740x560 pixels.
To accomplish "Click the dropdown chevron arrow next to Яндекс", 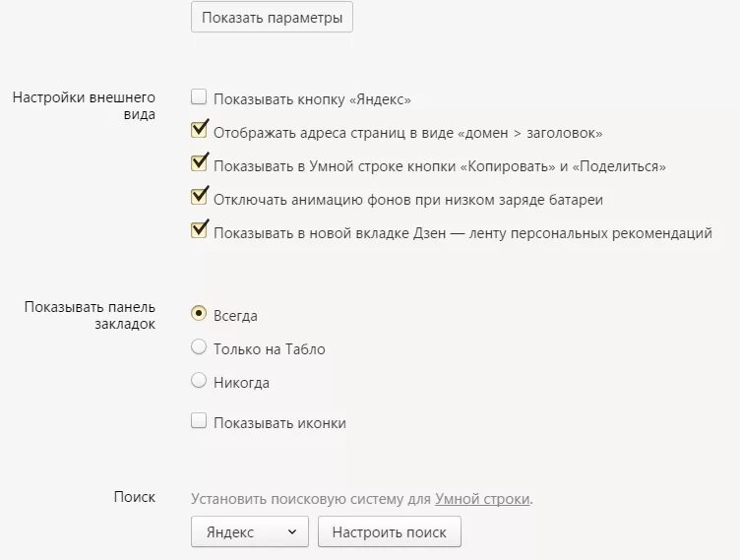I will coord(292,532).
